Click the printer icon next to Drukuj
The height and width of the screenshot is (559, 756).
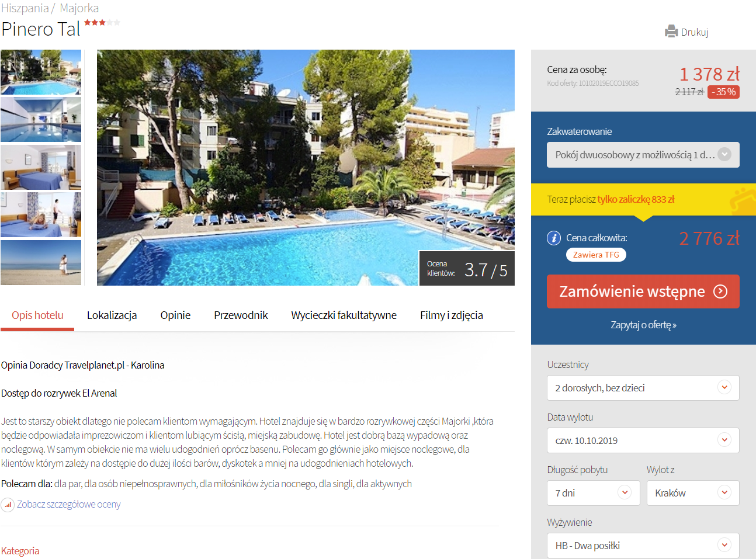(x=671, y=32)
